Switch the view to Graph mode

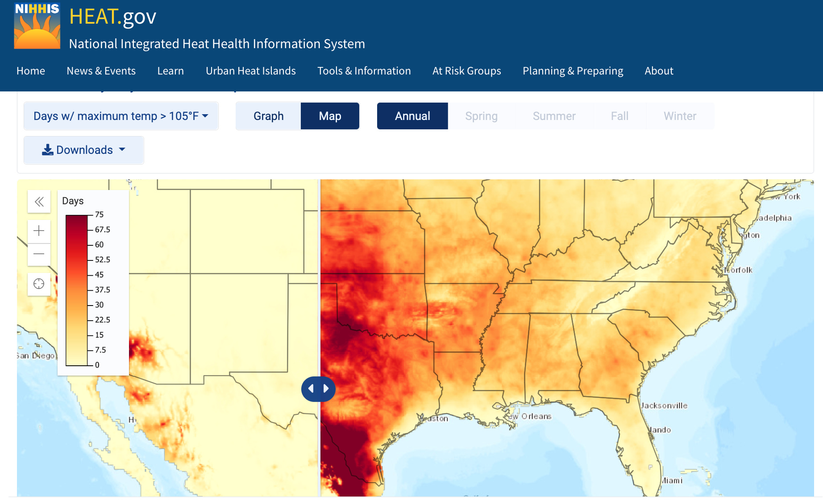click(268, 116)
